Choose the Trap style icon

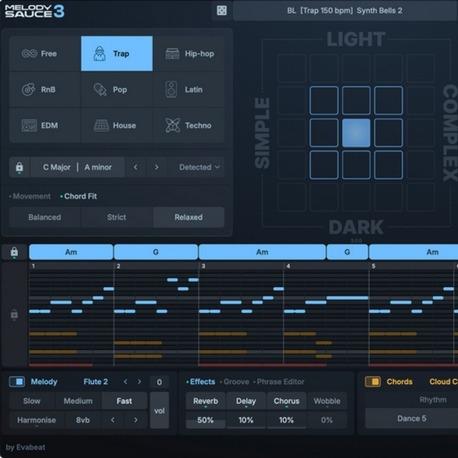click(x=100, y=54)
